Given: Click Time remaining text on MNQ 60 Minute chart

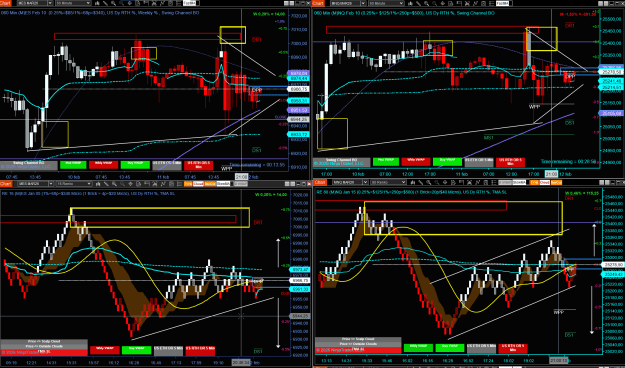Looking at the screenshot, I should click(x=568, y=161).
